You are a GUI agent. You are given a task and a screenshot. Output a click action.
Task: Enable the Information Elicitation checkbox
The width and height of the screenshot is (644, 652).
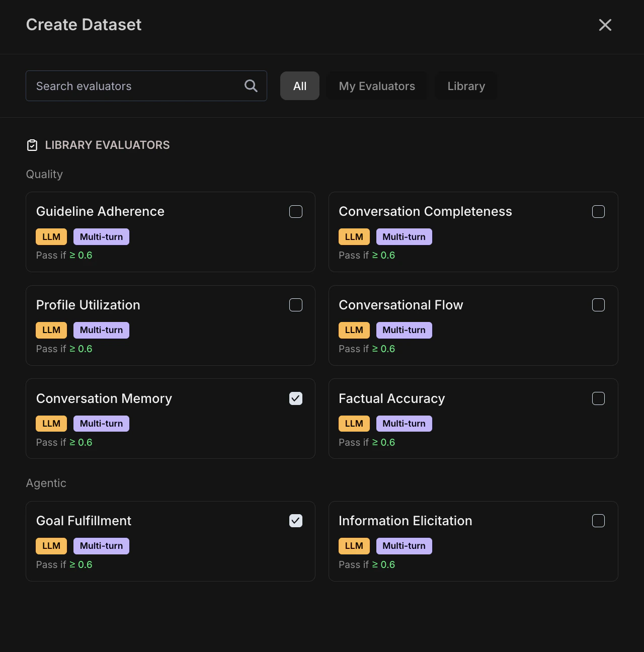[x=598, y=521]
